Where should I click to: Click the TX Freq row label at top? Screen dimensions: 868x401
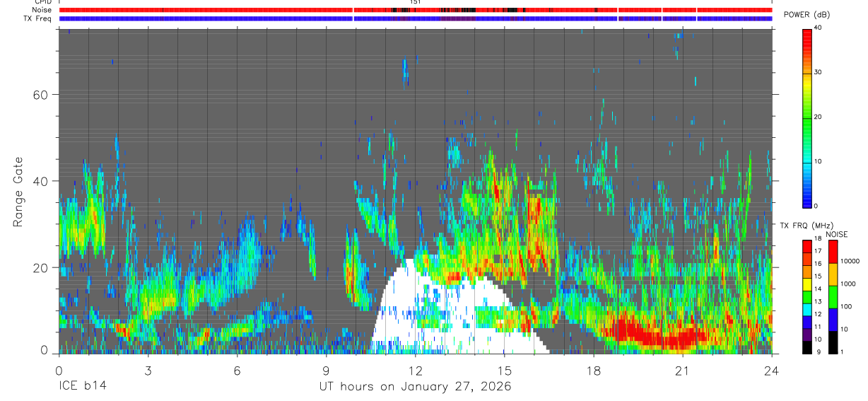tap(39, 18)
